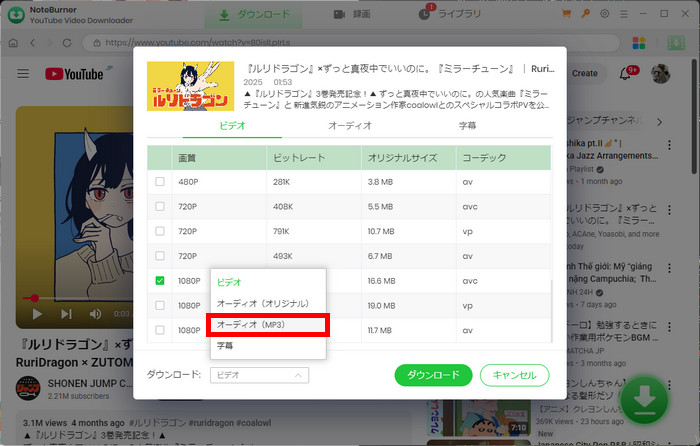The height and width of the screenshot is (446, 700).
Task: Click the コーデック column header
Action: tap(503, 158)
